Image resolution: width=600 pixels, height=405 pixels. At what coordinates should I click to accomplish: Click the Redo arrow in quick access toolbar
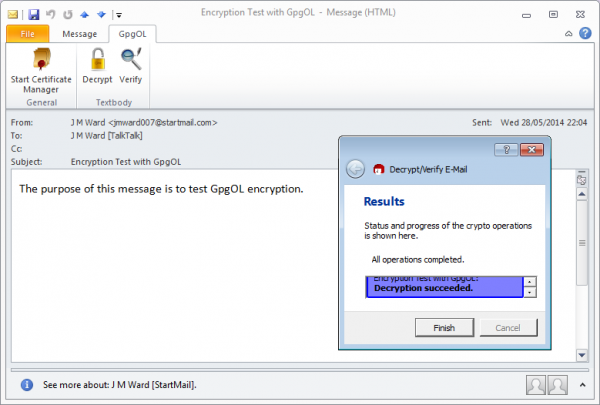coord(68,15)
